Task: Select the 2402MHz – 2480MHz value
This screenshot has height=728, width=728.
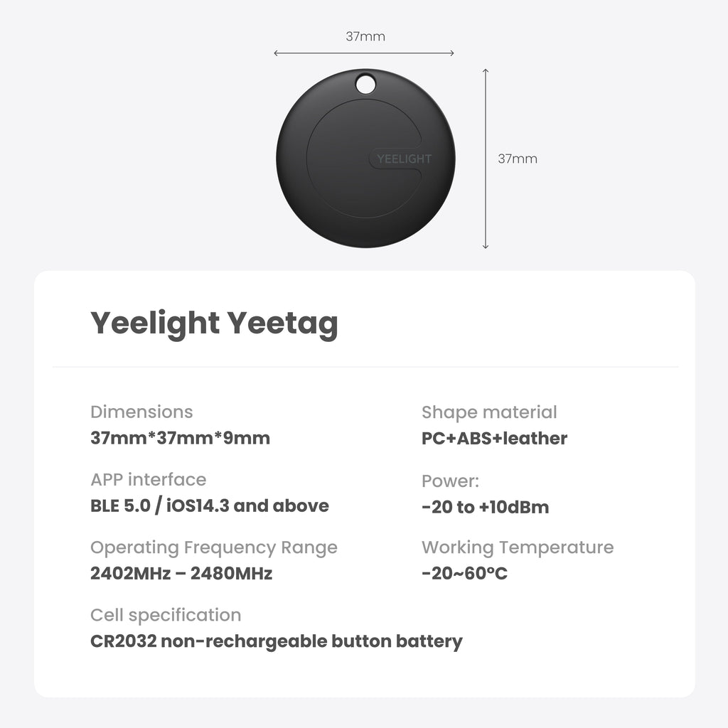Action: pyautogui.click(x=181, y=573)
